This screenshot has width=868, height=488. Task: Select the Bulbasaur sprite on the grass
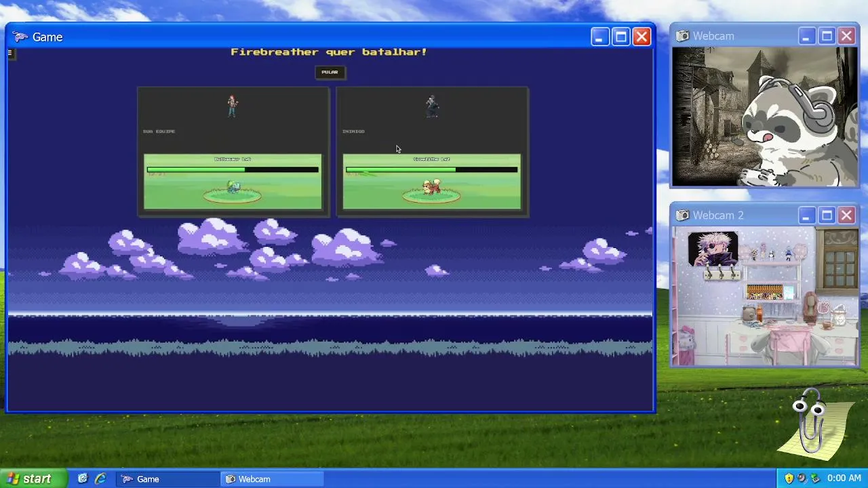click(x=233, y=187)
